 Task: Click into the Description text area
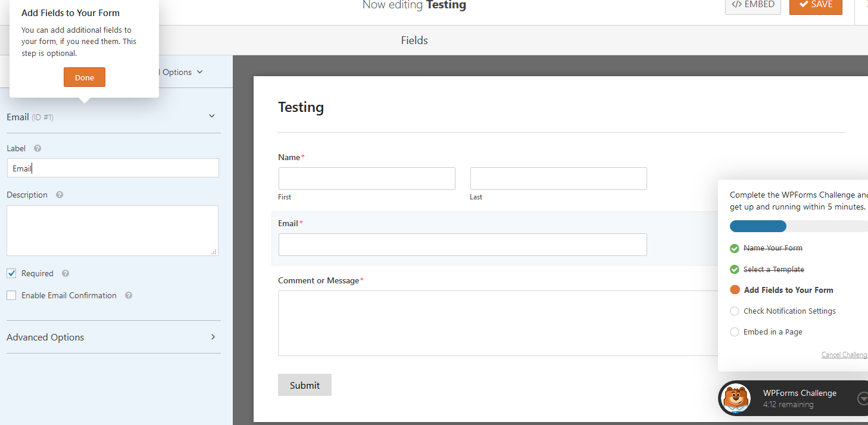coord(112,230)
